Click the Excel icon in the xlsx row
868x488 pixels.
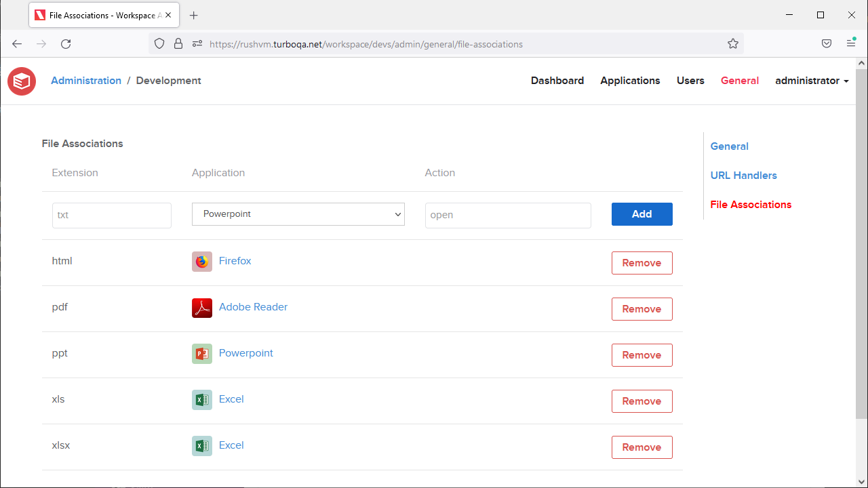click(201, 445)
